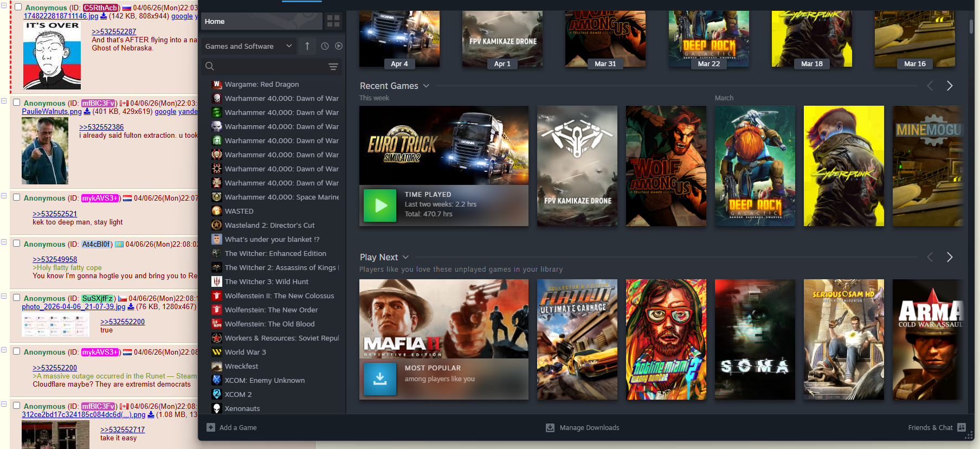Open the Friends & Chat icon
Viewport: 980px width, 449px height.
pyautogui.click(x=962, y=427)
